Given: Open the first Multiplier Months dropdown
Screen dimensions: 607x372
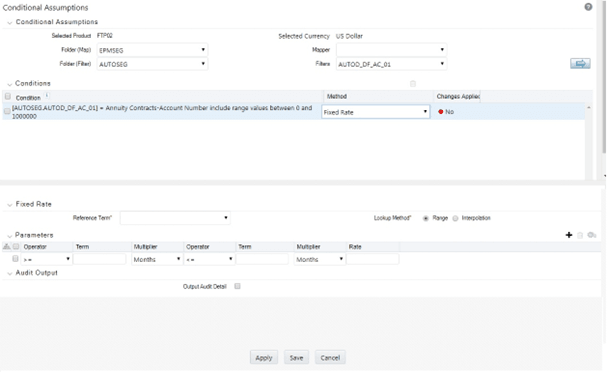Looking at the screenshot, I should point(157,259).
